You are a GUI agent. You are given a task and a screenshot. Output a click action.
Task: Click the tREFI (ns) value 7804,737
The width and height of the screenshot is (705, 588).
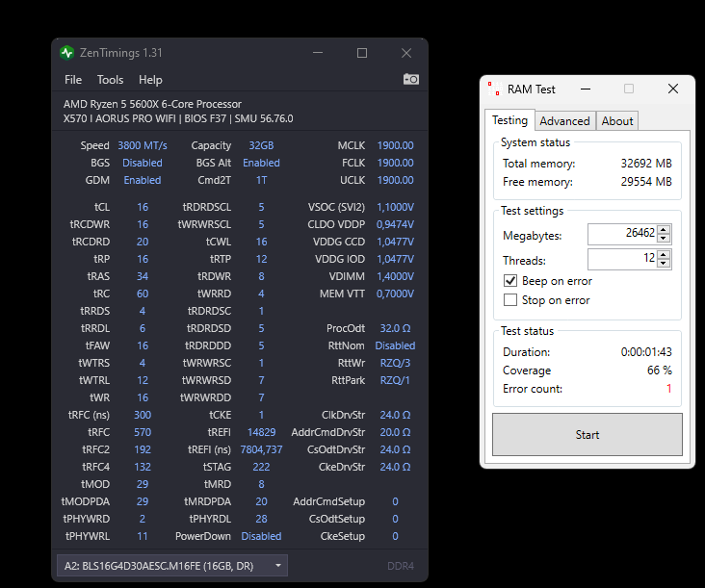coord(261,449)
